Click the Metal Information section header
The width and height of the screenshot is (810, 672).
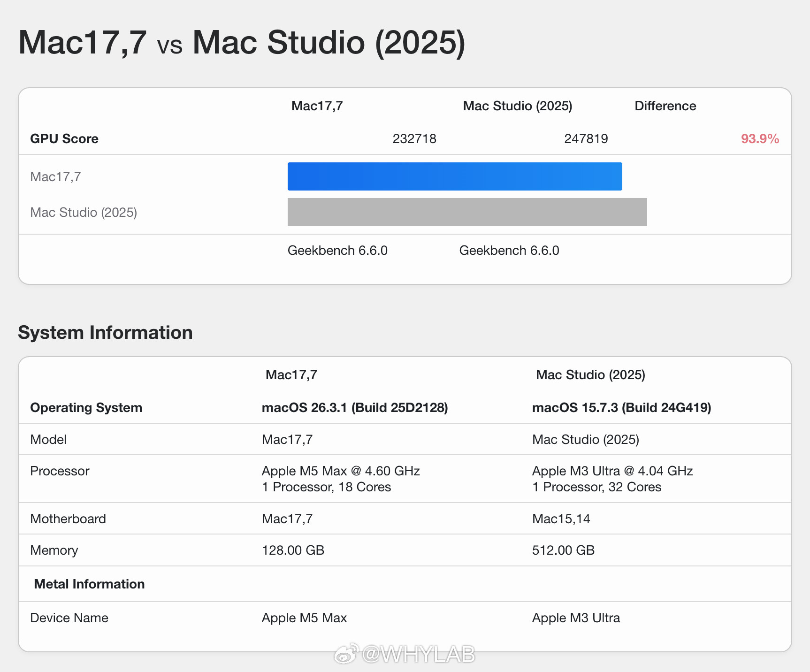click(x=89, y=584)
